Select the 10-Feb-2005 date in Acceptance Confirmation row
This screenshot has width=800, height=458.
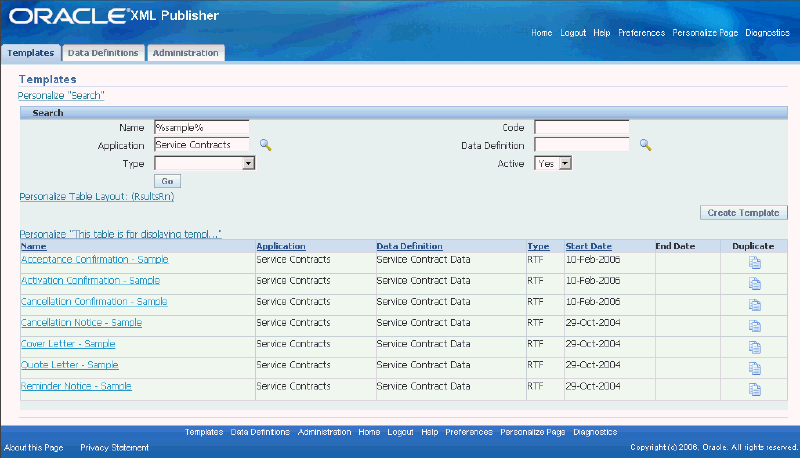593,260
